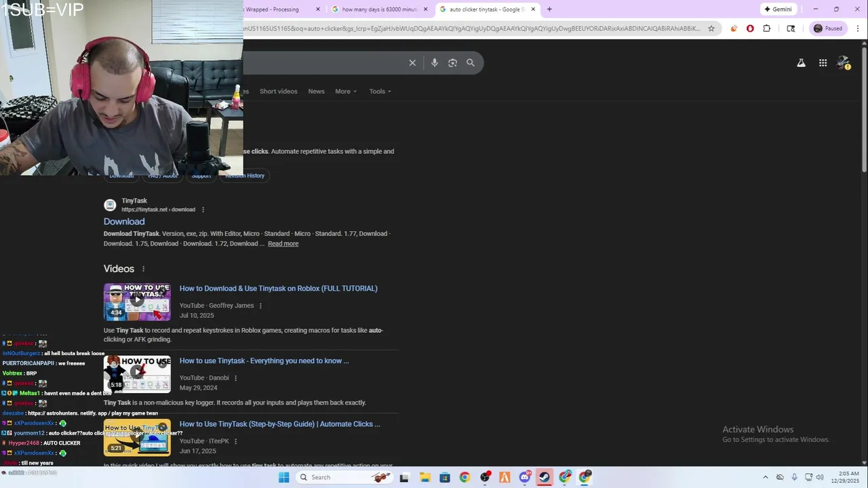Screen dimensions: 868x488
Task: Click the Paused profile chip
Action: (828, 28)
